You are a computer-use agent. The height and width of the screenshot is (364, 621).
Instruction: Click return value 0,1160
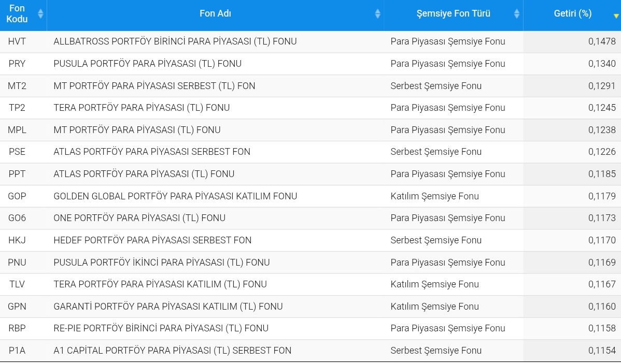602,306
